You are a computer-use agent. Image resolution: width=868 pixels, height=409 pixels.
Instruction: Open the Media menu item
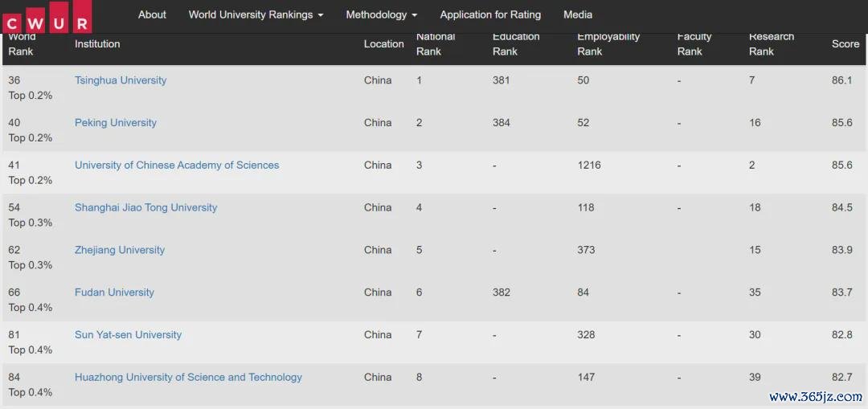(x=577, y=15)
